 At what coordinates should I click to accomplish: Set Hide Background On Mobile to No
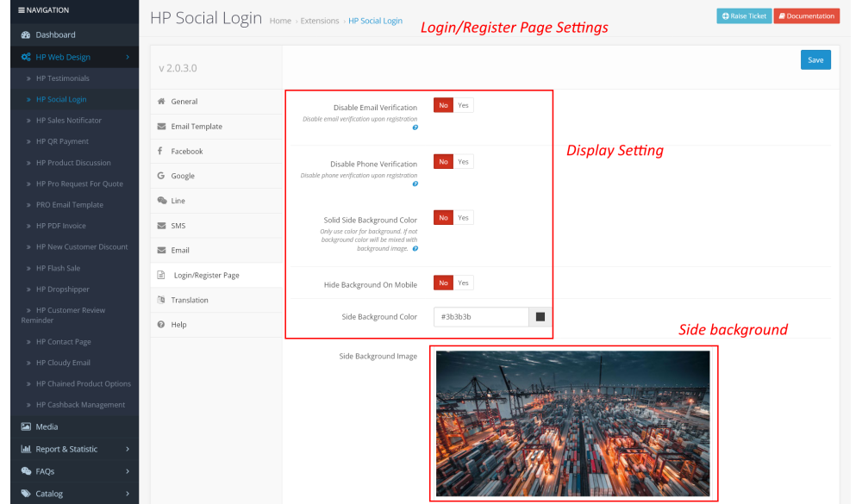[443, 283]
